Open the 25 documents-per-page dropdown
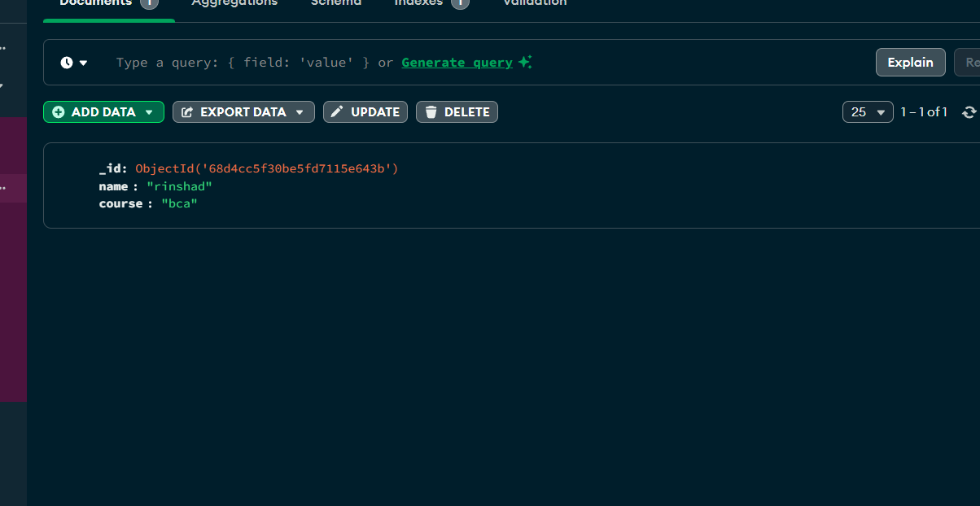The width and height of the screenshot is (980, 506). point(868,111)
